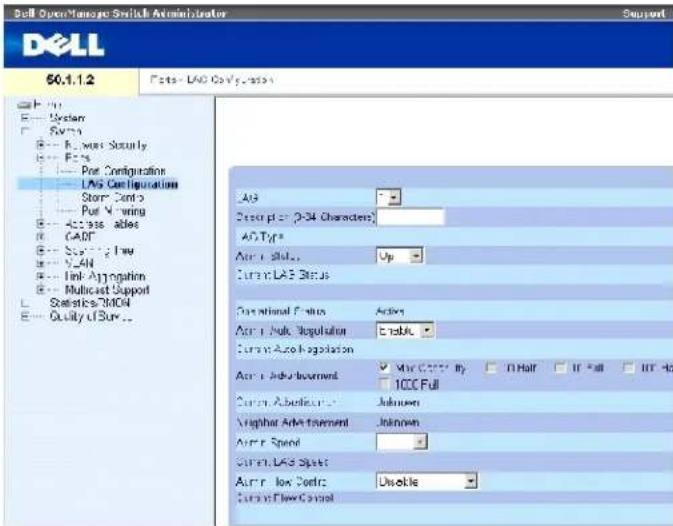Click Neighbor Advertisement Unknown value
Viewport: 673px width, 526px height.
point(398,423)
